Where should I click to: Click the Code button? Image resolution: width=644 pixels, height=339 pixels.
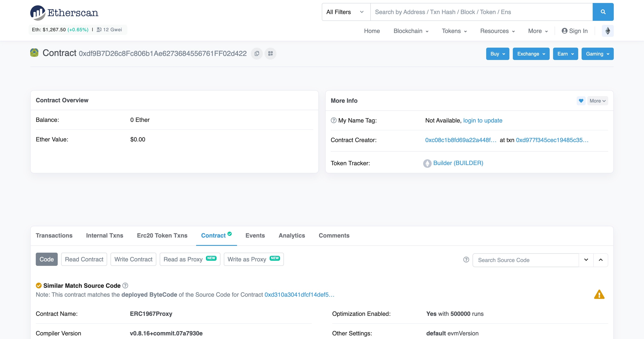[x=46, y=259]
